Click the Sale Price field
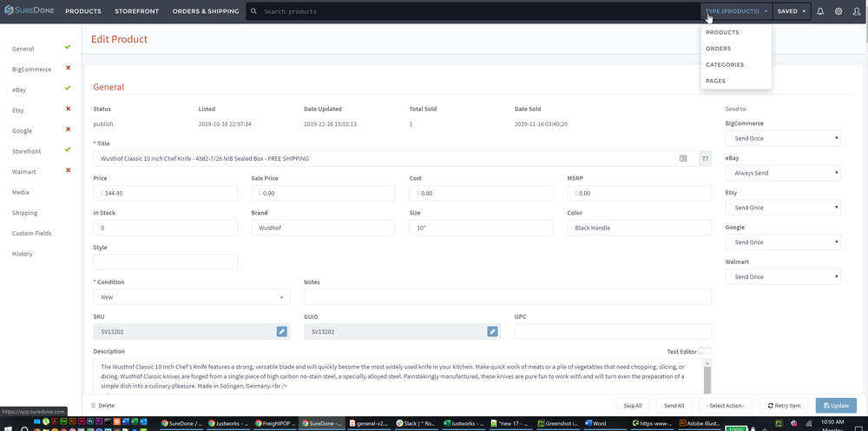 pyautogui.click(x=323, y=193)
